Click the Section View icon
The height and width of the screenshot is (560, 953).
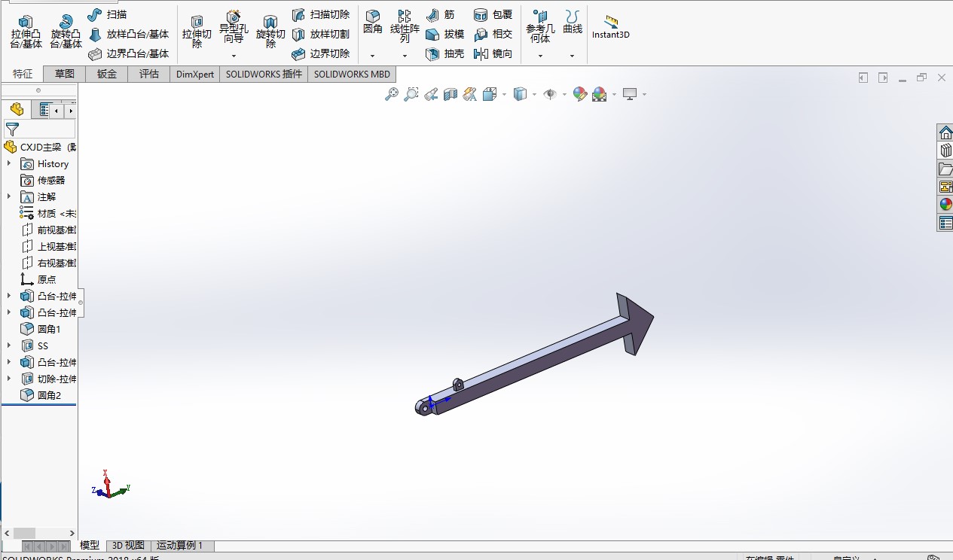(450, 94)
